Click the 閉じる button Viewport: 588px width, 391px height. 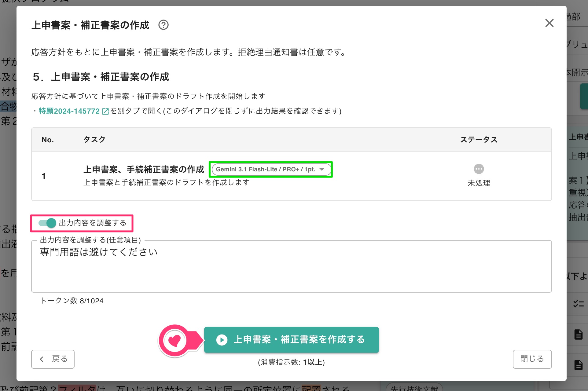(x=532, y=359)
